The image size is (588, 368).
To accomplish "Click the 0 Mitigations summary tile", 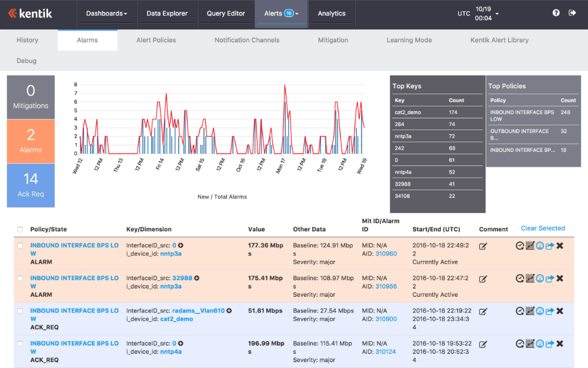I will pyautogui.click(x=31, y=97).
